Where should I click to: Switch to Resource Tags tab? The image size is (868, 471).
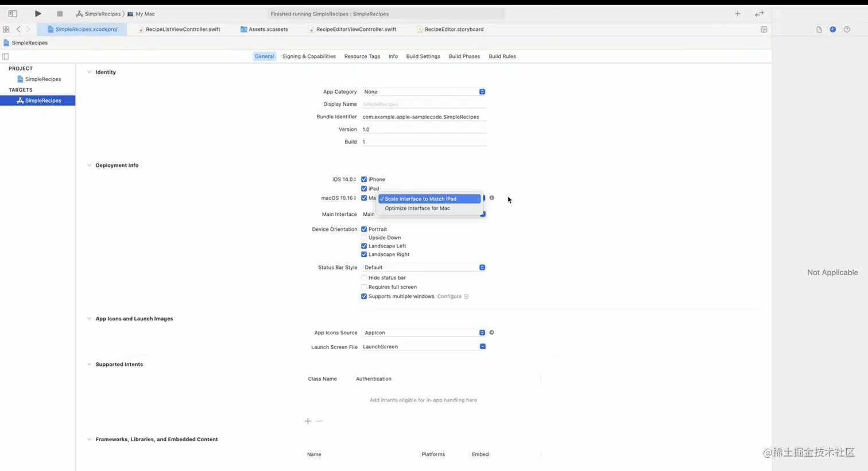coord(362,56)
